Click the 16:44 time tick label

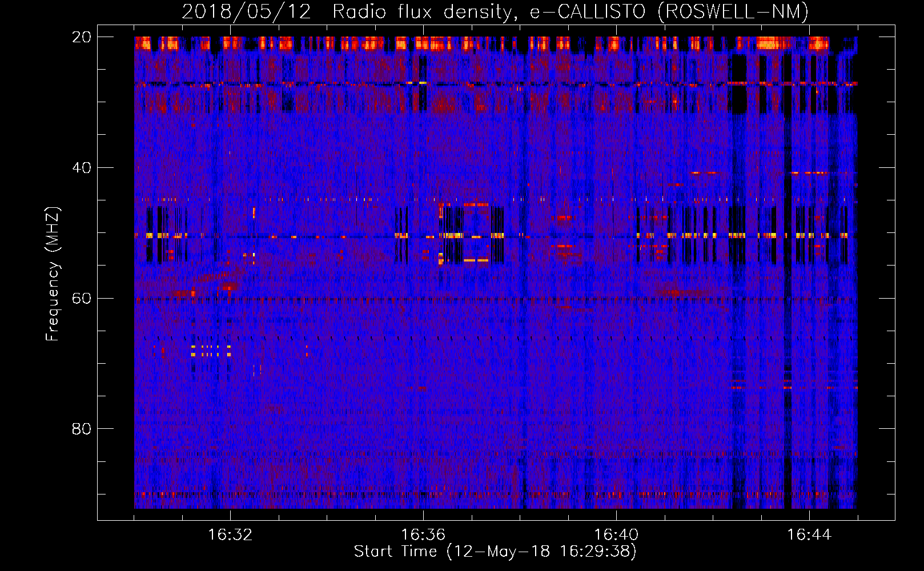[809, 535]
